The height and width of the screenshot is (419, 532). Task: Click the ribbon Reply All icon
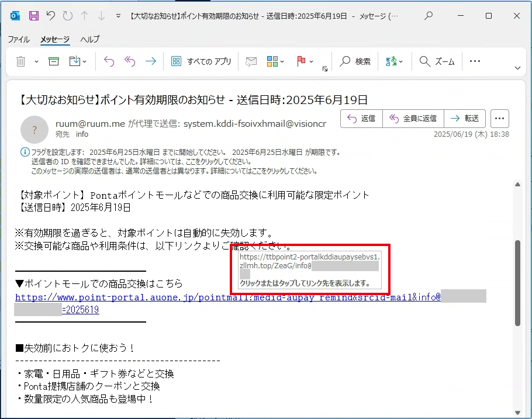click(x=130, y=61)
